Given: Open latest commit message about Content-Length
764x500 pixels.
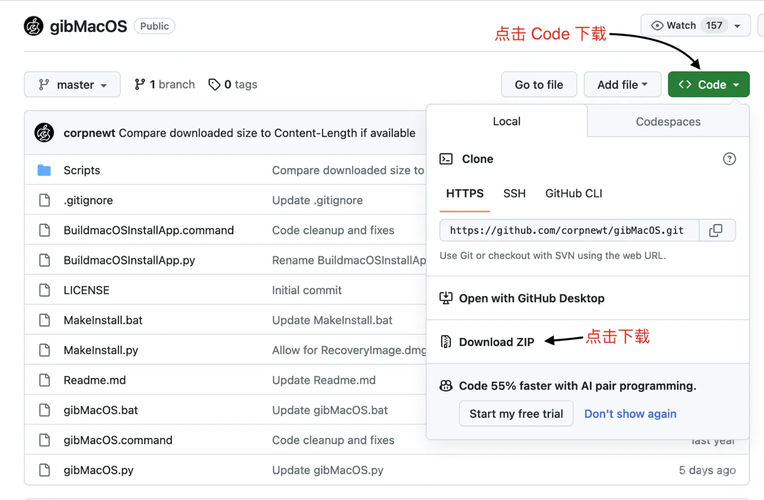Looking at the screenshot, I should point(267,133).
